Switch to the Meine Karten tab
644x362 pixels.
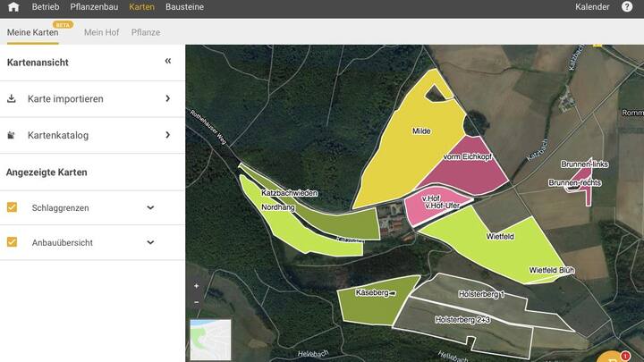33,32
